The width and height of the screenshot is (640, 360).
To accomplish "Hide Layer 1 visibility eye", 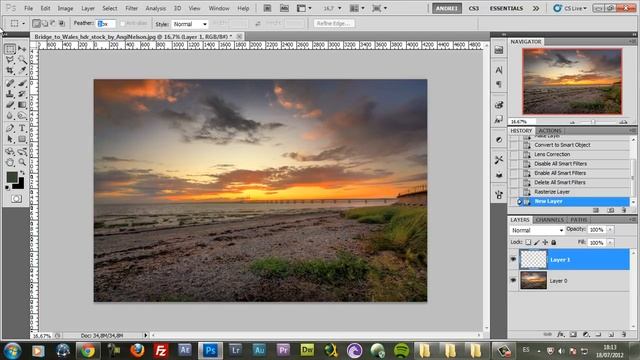I will tap(513, 259).
